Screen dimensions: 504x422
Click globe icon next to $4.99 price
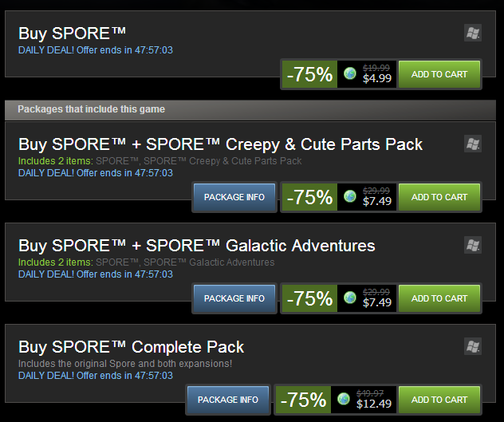click(x=350, y=73)
